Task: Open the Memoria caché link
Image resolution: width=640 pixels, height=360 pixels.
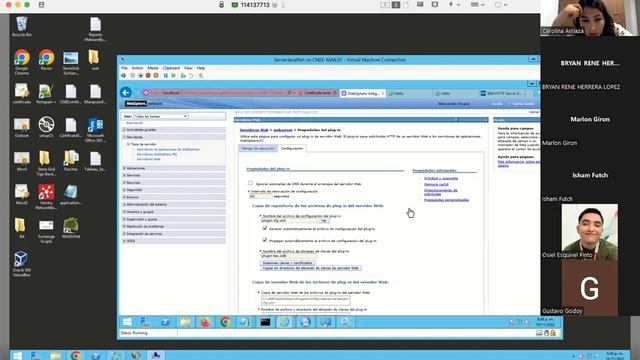Action: coord(436,184)
